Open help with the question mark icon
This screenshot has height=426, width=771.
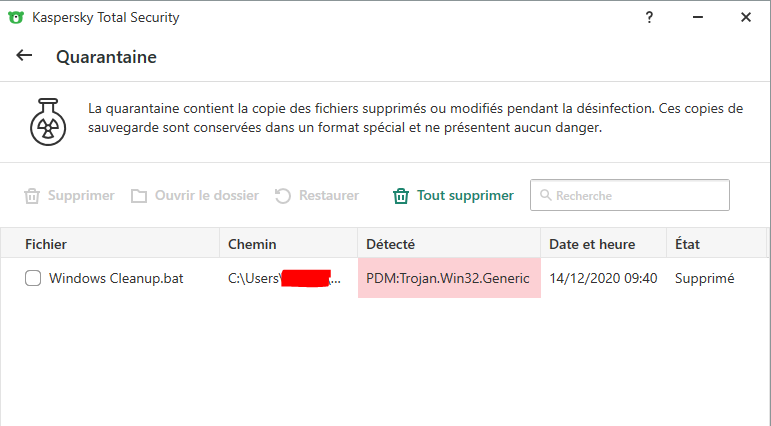pyautogui.click(x=650, y=17)
